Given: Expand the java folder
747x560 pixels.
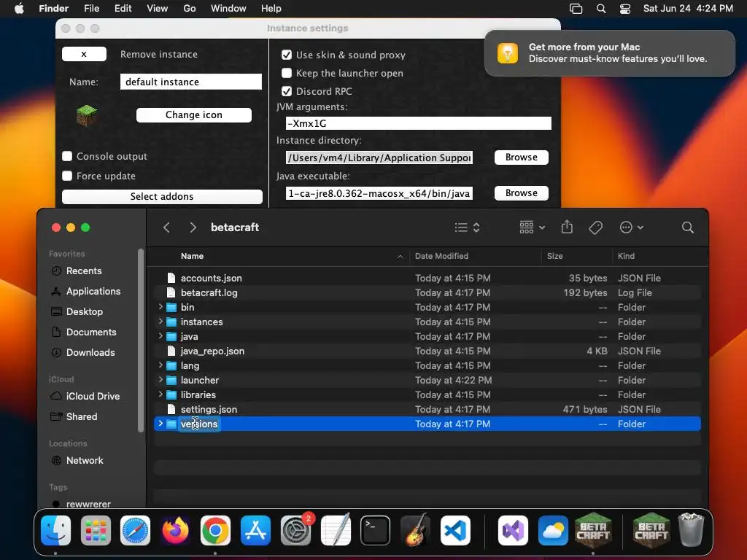Looking at the screenshot, I should click(x=160, y=336).
